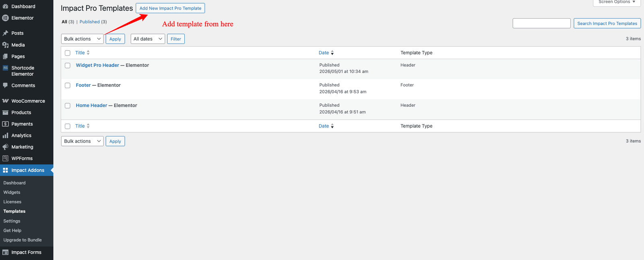Click the Products box icon
Viewport: 644px width, 260px height.
coord(5,113)
